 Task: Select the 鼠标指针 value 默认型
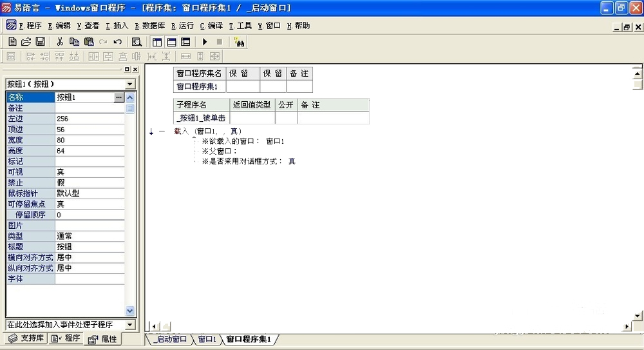pos(90,193)
